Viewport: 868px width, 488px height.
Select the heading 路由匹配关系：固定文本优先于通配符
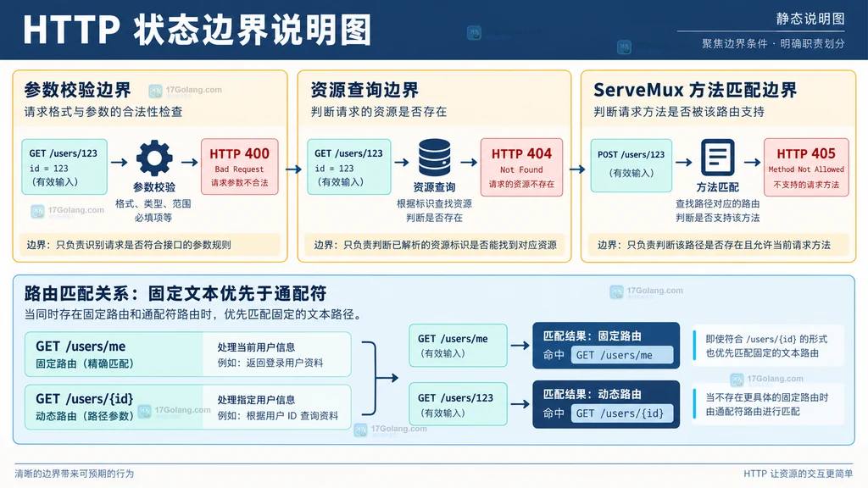175,293
